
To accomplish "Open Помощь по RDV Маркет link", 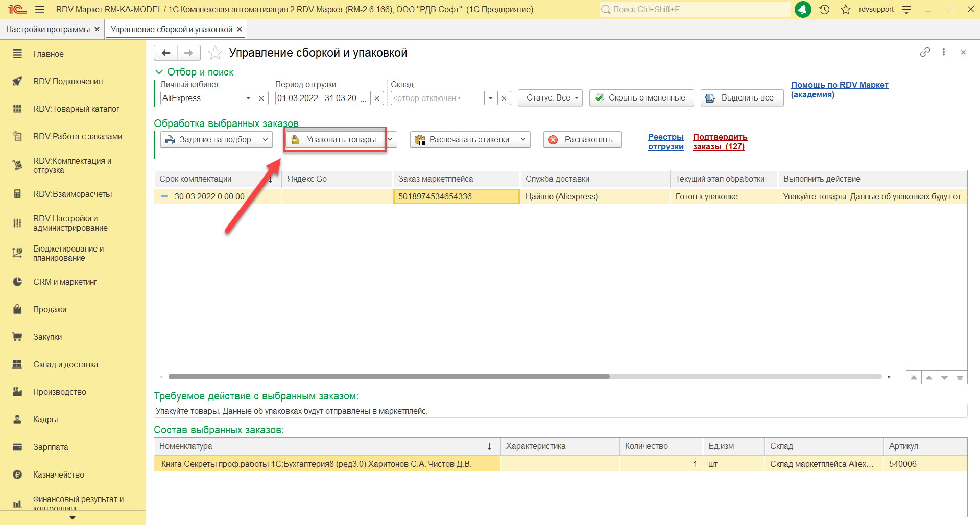I will (x=840, y=90).
